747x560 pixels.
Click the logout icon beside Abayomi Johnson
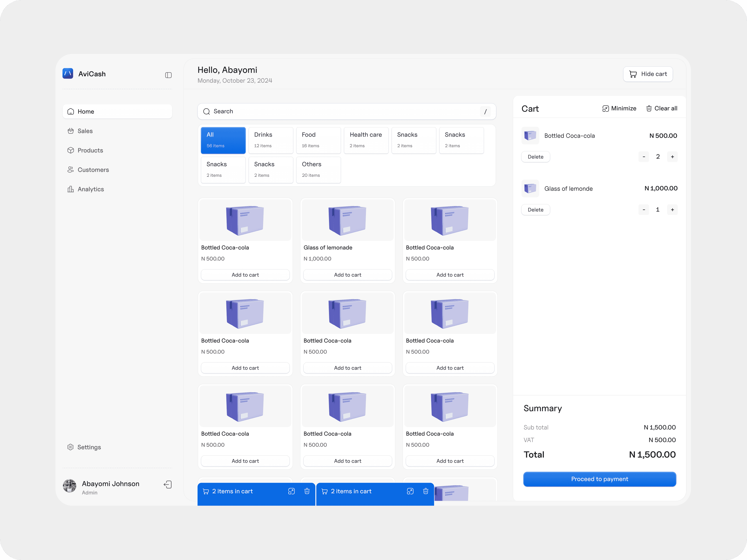(168, 484)
